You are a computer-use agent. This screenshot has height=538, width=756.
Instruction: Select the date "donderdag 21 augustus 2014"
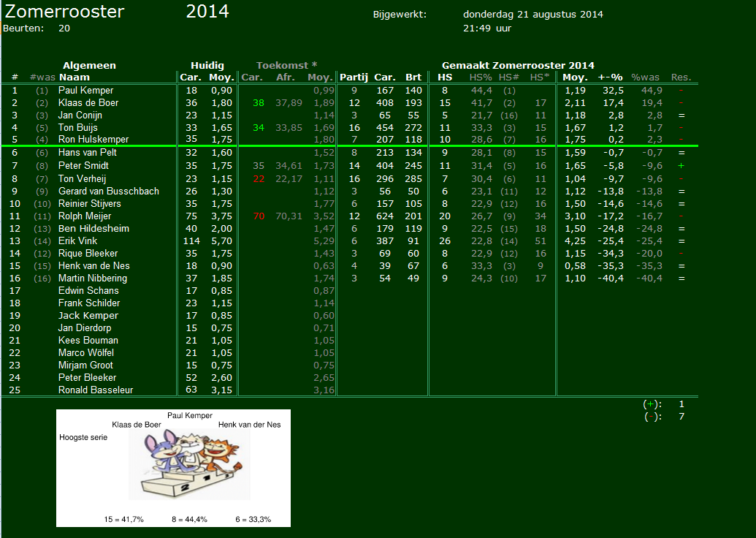coord(532,15)
